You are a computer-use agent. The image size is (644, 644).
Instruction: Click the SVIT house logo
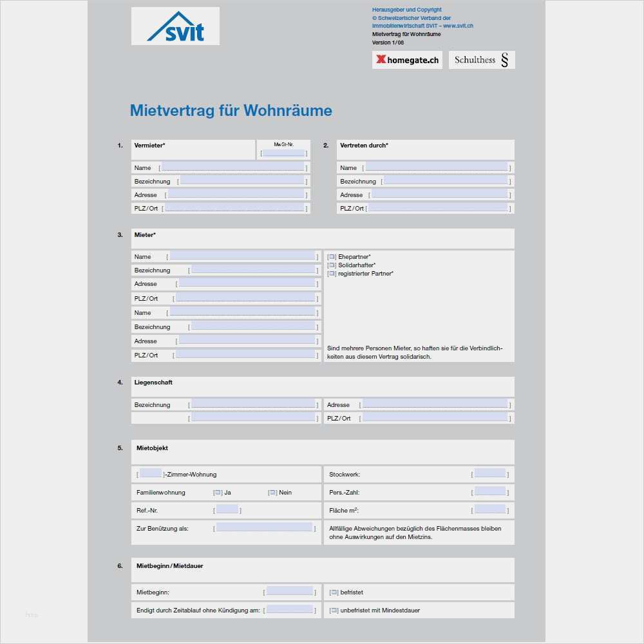(x=175, y=27)
